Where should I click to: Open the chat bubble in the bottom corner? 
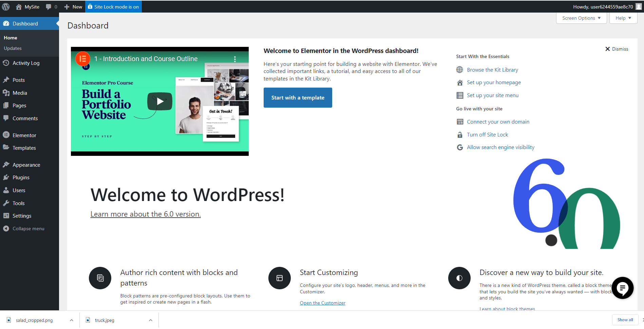622,288
